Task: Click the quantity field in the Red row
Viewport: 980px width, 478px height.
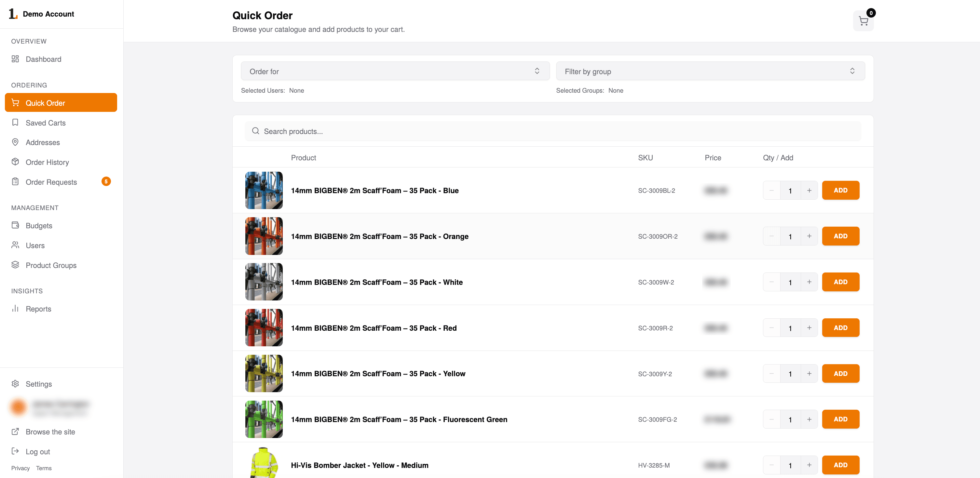Action: pos(790,328)
